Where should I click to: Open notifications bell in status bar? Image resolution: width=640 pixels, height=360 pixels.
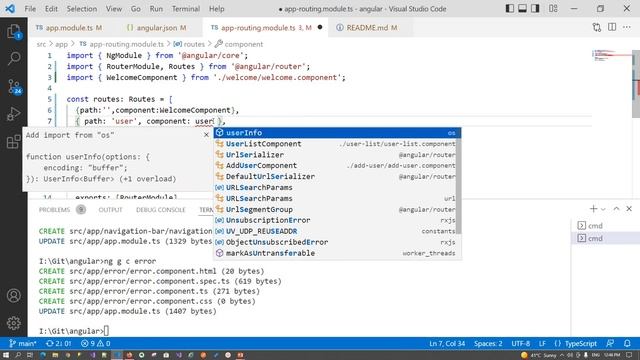pos(627,343)
